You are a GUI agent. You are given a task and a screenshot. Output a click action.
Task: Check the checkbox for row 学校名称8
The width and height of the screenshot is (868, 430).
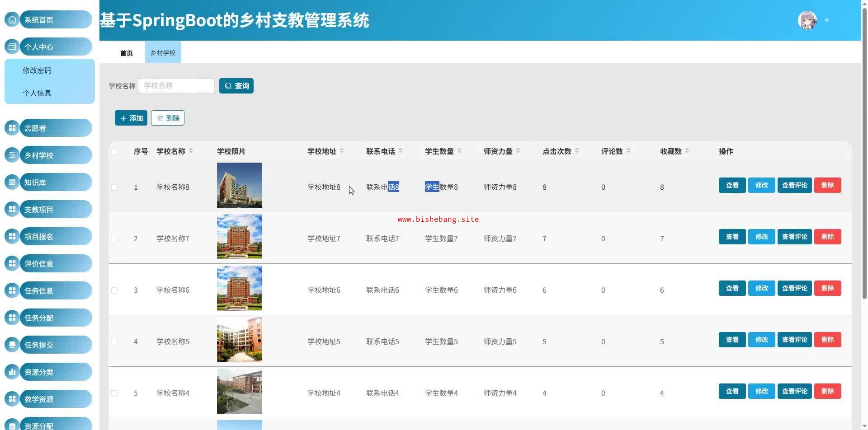click(114, 187)
